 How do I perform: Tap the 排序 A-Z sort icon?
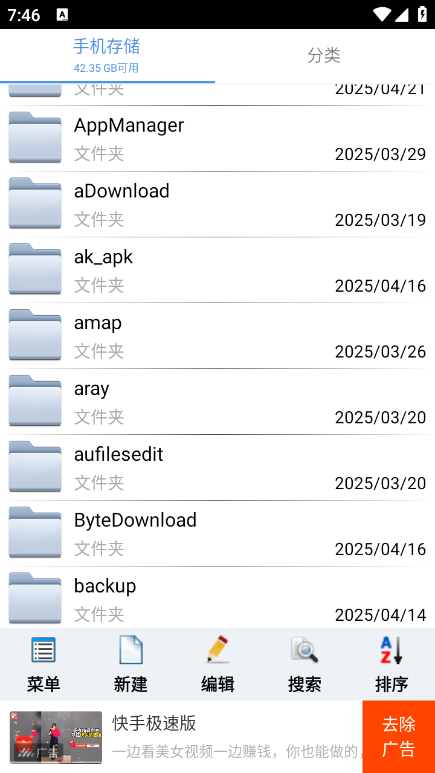click(392, 649)
